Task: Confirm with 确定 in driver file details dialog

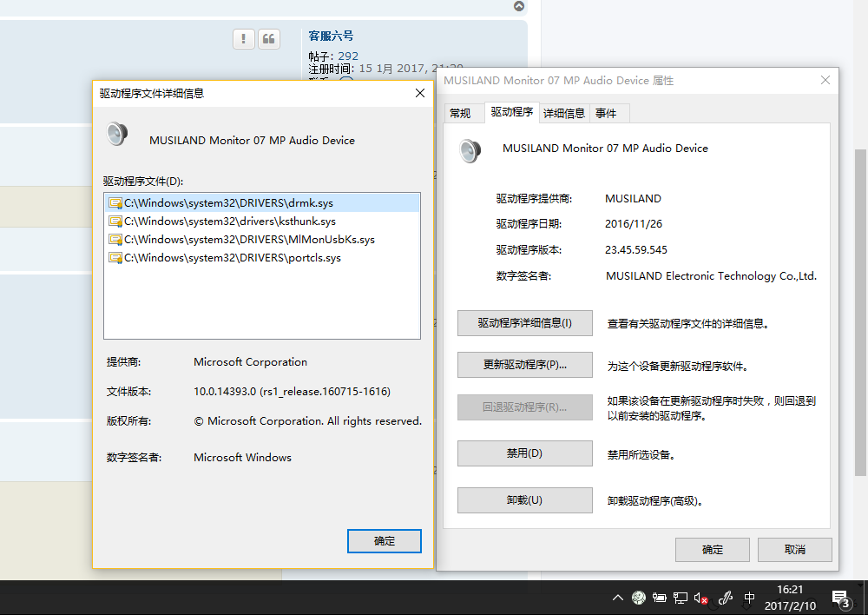Action: pos(384,540)
